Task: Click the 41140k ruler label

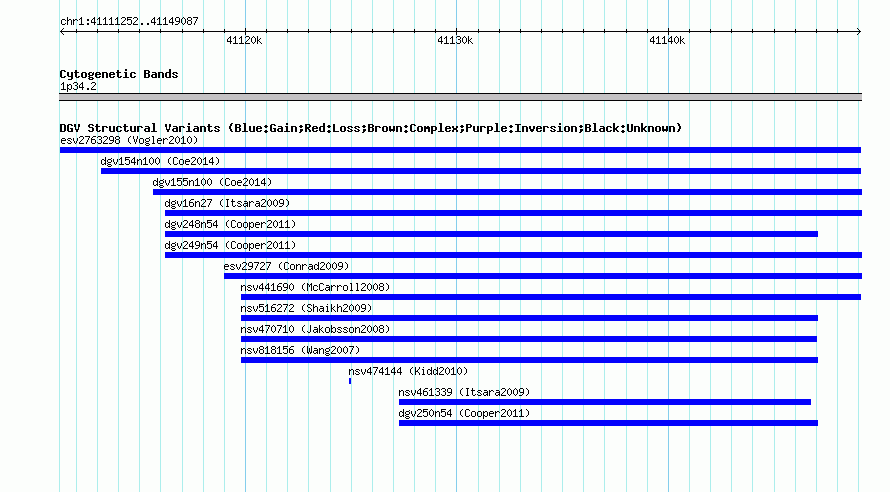Action: (x=667, y=40)
